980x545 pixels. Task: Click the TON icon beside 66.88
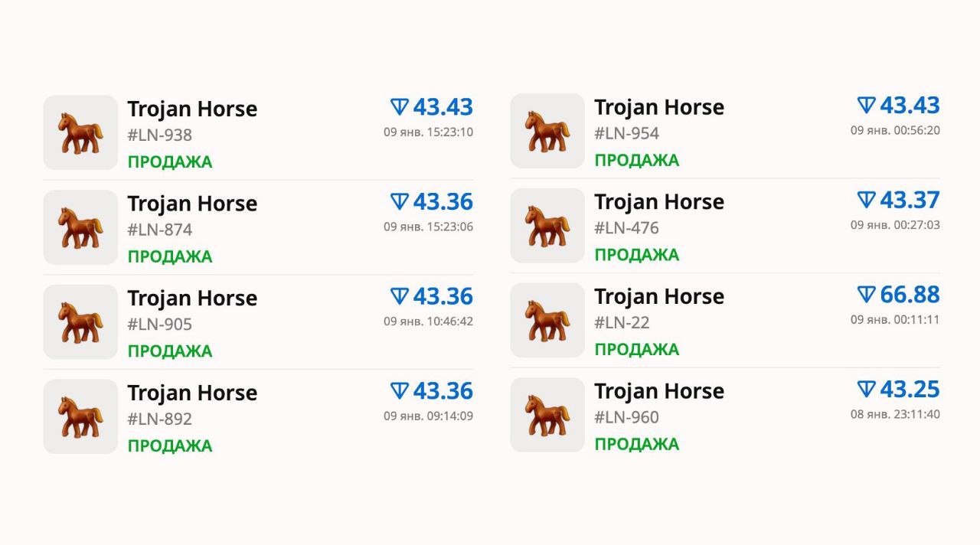[x=866, y=295]
